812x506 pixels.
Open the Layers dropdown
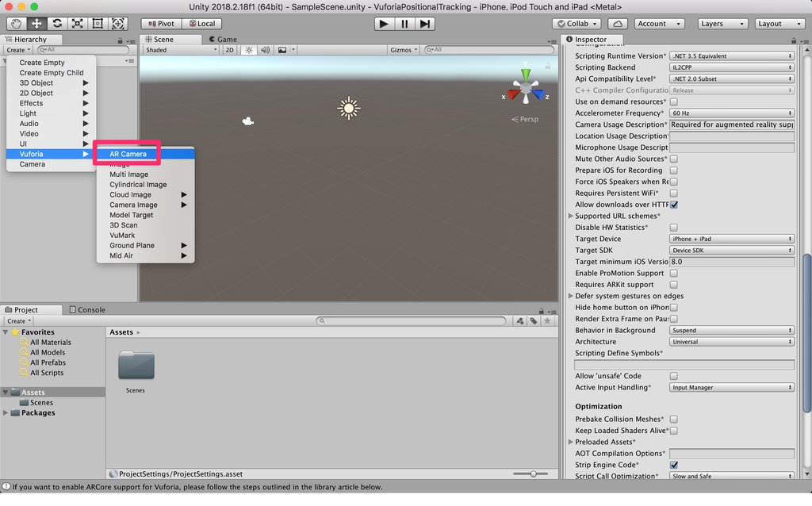point(722,24)
